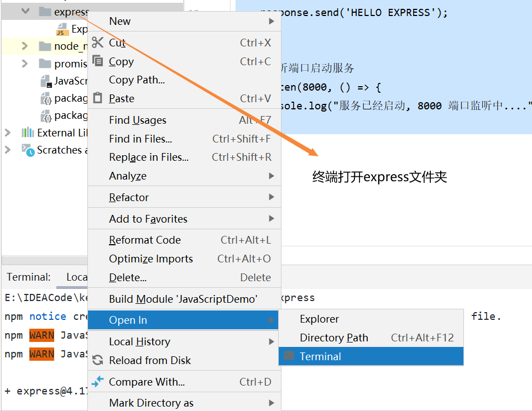Choose Copy Path from context menu
The width and height of the screenshot is (532, 411).
click(184, 80)
